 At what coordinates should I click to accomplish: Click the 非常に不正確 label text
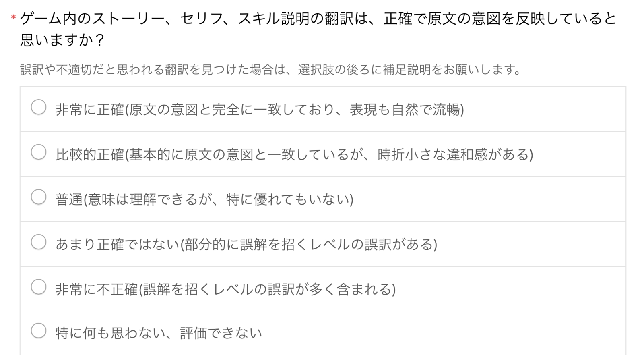tap(96, 289)
